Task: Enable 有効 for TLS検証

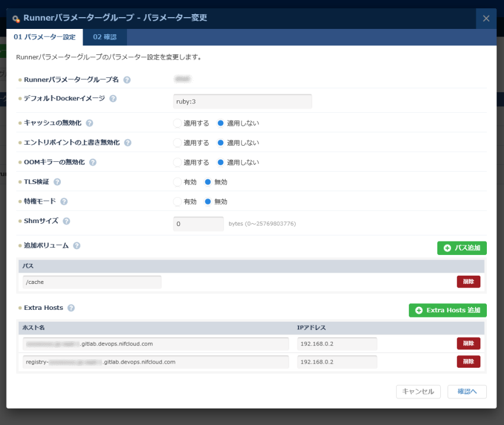Action: pyautogui.click(x=177, y=182)
